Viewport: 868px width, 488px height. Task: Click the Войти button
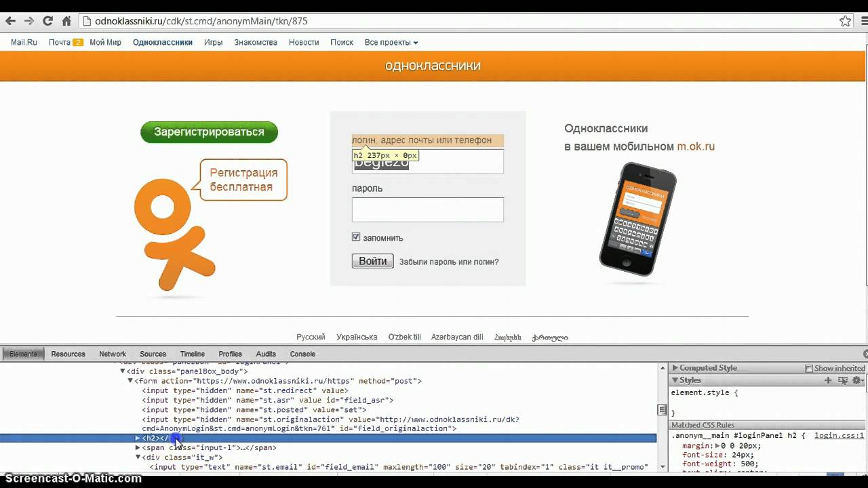tap(372, 261)
